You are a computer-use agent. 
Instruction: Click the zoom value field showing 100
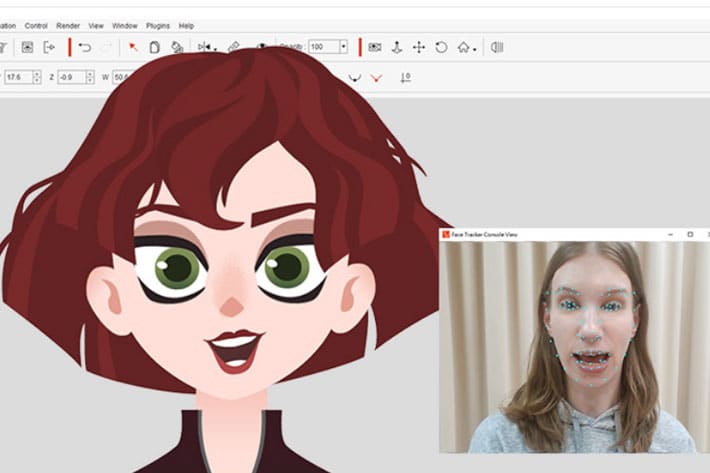tap(322, 47)
